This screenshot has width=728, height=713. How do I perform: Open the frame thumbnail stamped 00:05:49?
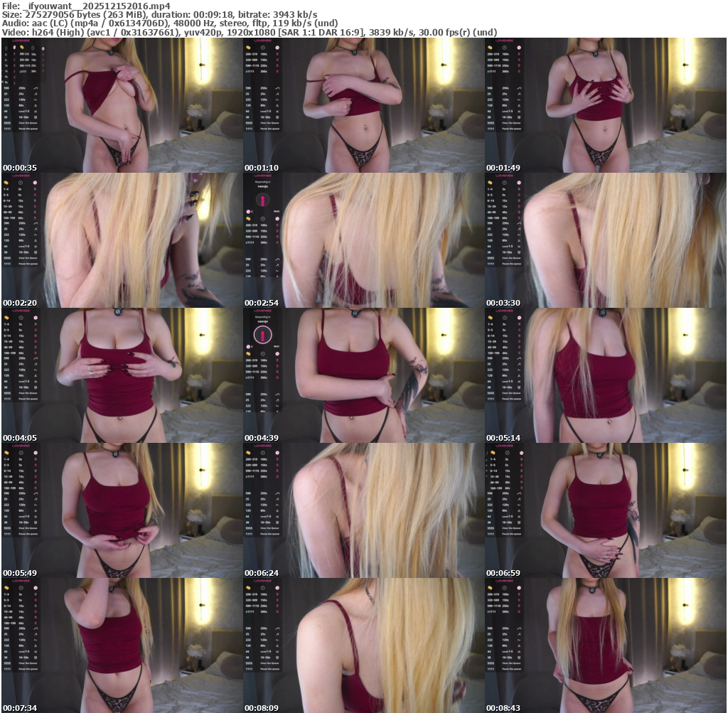click(x=122, y=510)
